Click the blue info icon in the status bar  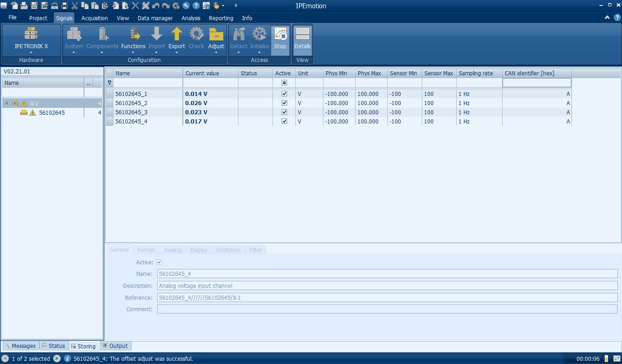tap(67, 358)
